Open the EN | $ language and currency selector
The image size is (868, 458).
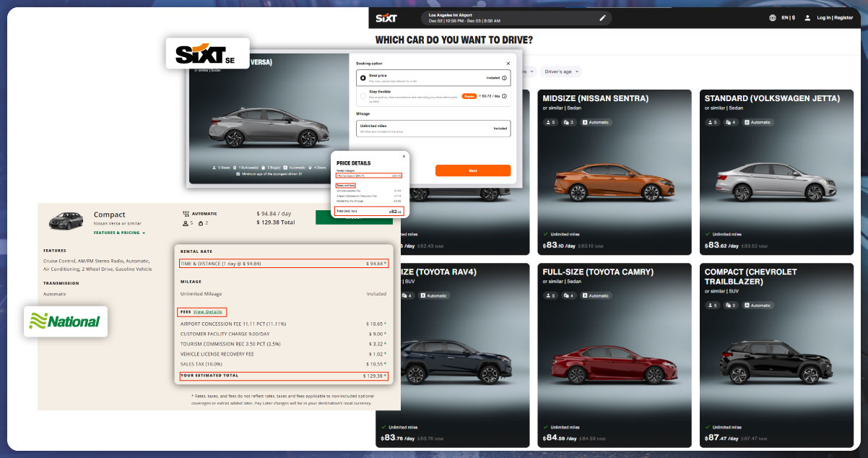point(788,18)
